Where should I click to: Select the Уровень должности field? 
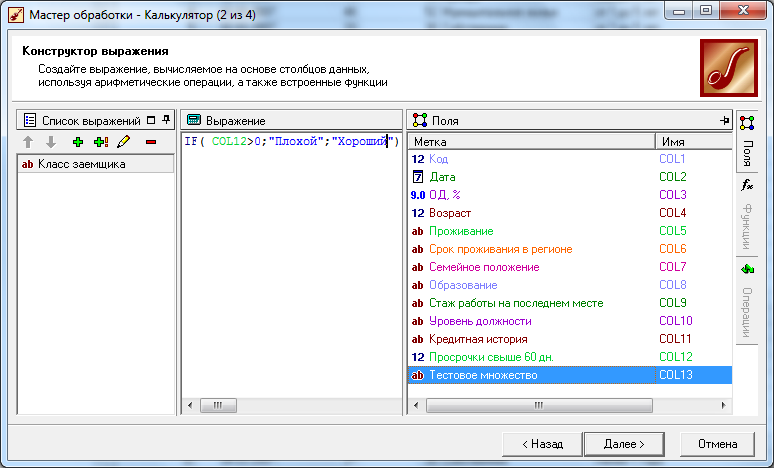tap(570, 321)
